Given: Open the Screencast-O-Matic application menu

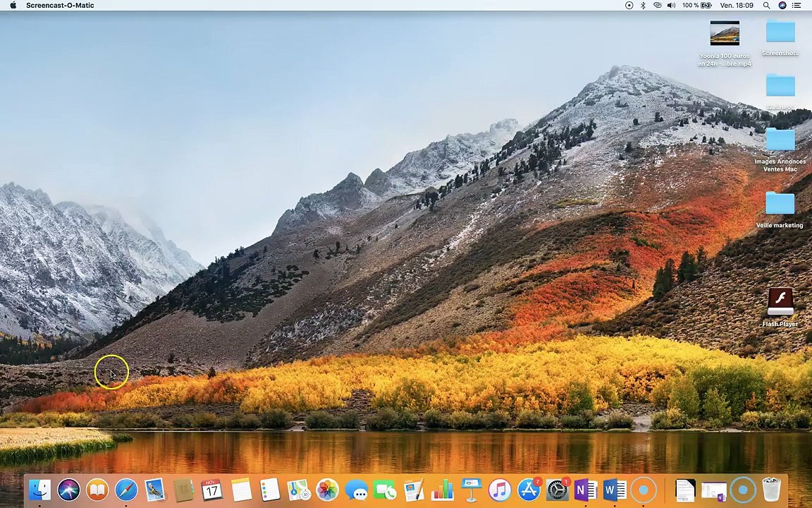Looking at the screenshot, I should click(60, 5).
